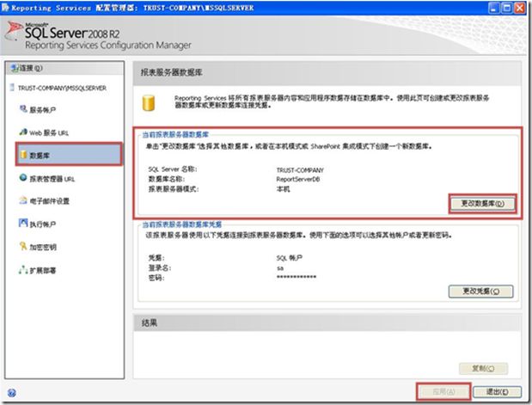
Task: Open help via the blue question icon
Action: [x=11, y=393]
